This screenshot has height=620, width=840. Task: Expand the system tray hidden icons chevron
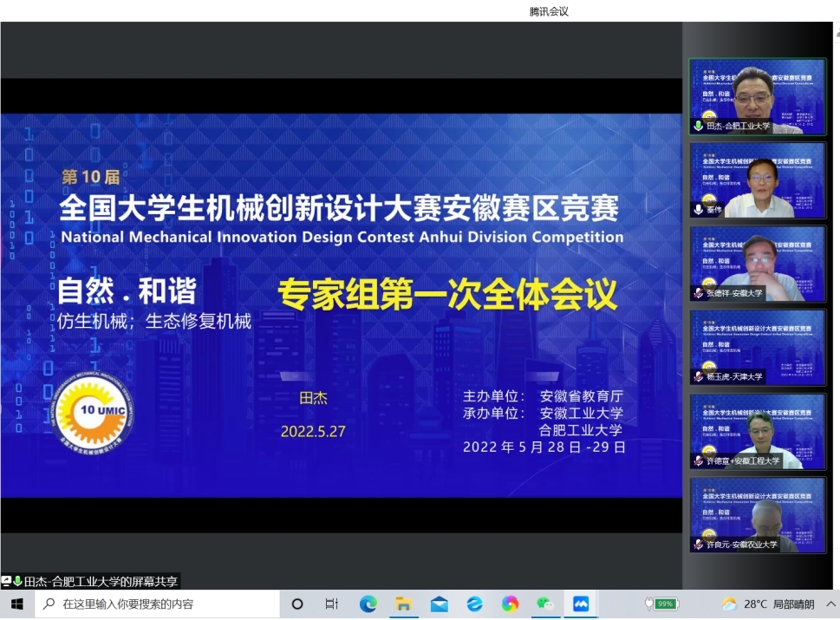(830, 604)
